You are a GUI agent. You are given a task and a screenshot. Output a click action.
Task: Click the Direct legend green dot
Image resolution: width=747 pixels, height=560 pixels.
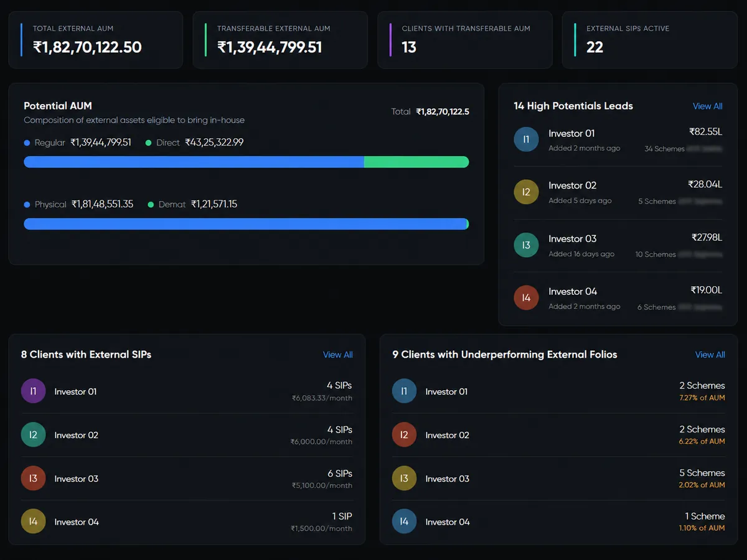coord(149,143)
